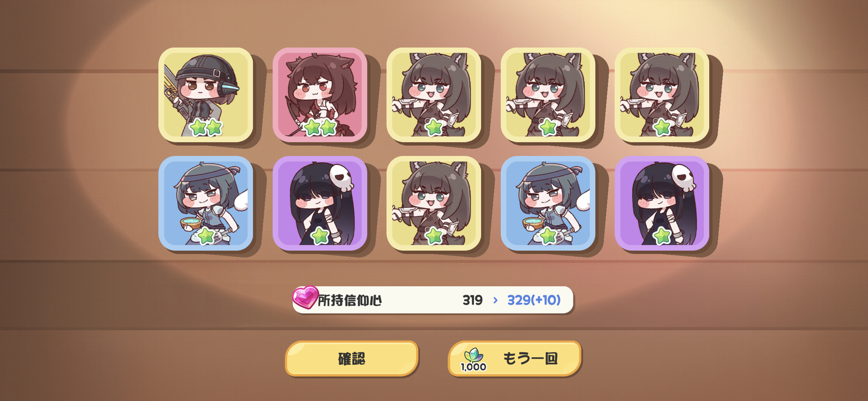868x401 pixels.
Task: Select the rightmost purple skull-girl card
Action: click(662, 203)
